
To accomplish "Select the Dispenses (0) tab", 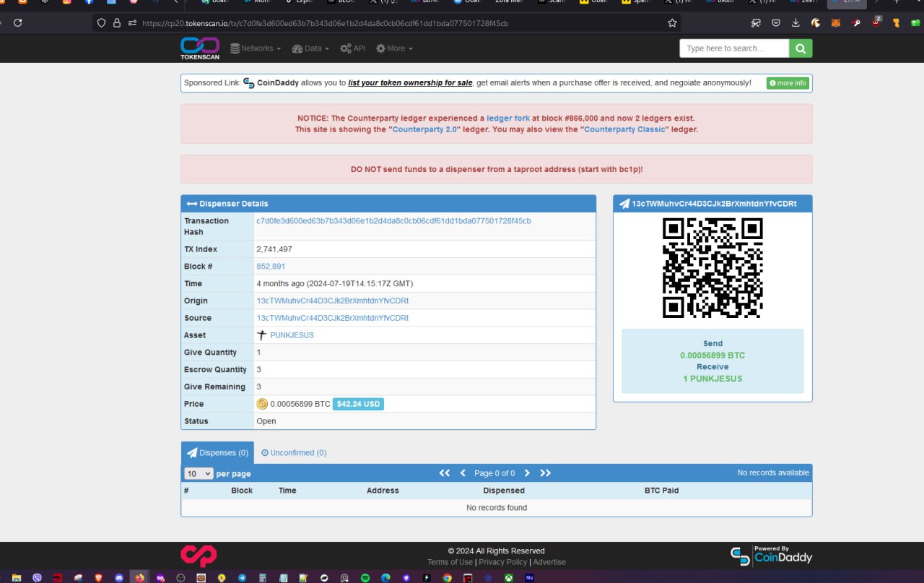I will click(x=217, y=453).
